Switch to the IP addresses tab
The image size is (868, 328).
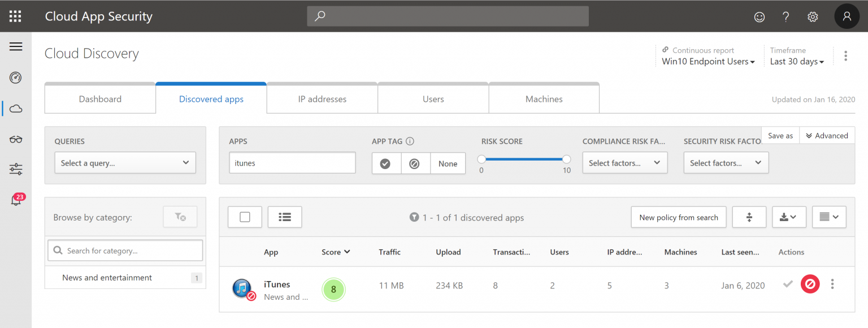click(322, 98)
